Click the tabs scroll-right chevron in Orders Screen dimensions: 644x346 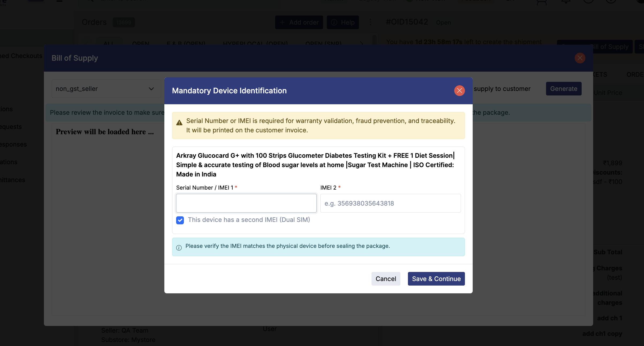[361, 43]
